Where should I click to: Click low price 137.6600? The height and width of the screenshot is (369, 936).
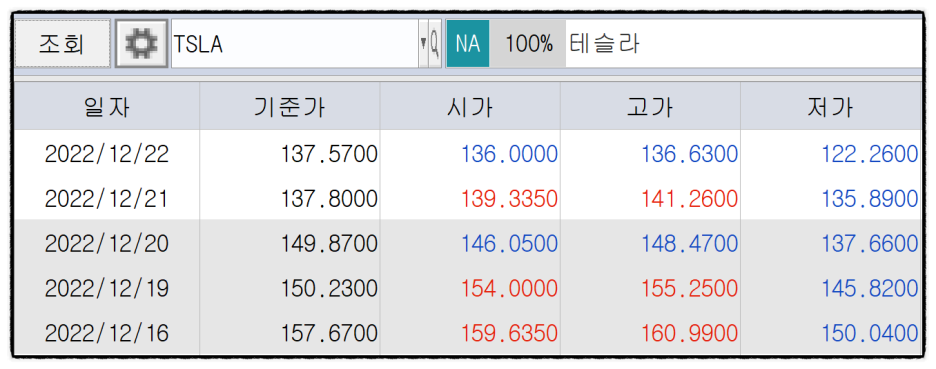pyautogui.click(x=870, y=244)
